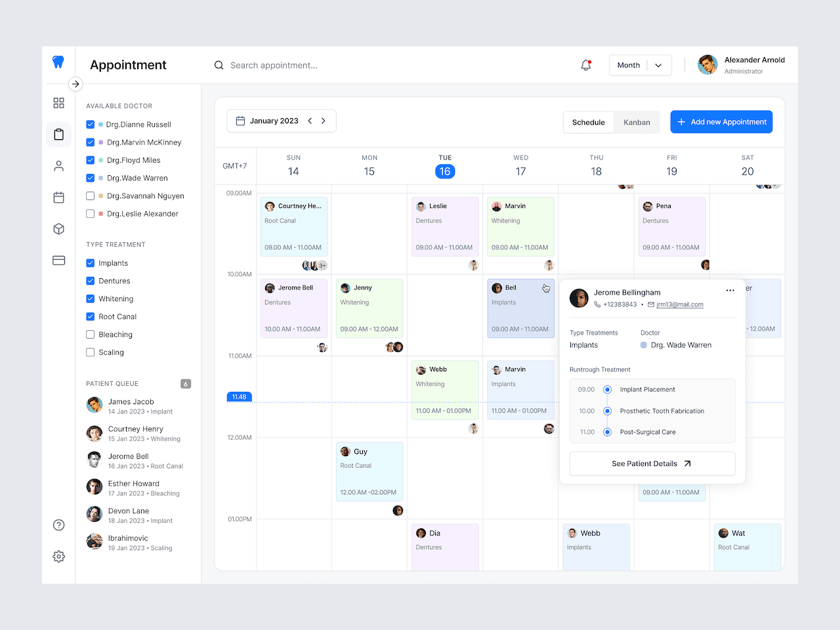
Task: Open the help question mark icon
Action: click(58, 525)
